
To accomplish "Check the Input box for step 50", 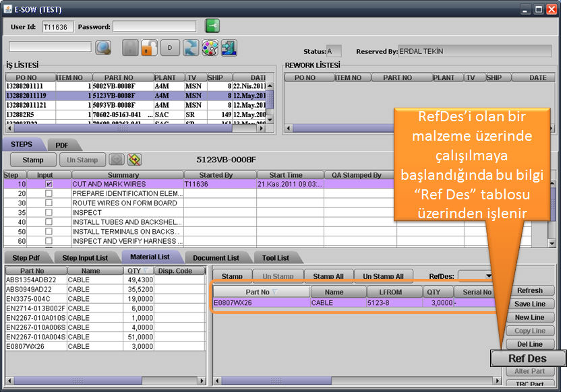I will point(49,231).
